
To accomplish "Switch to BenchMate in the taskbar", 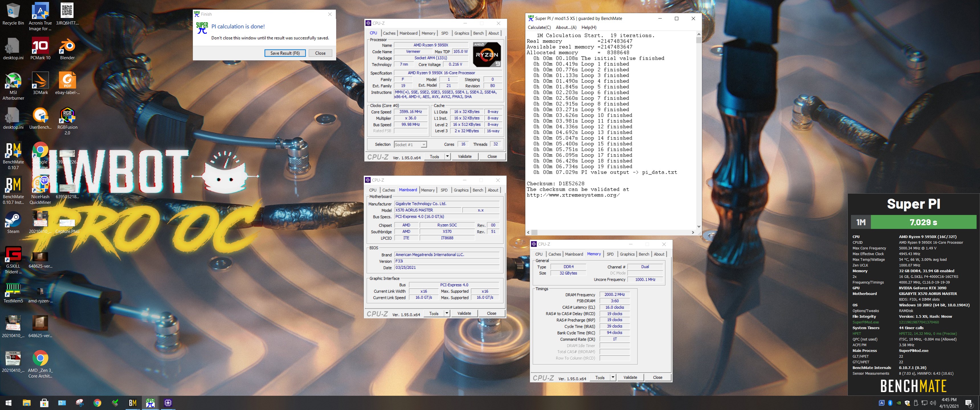I will click(132, 403).
